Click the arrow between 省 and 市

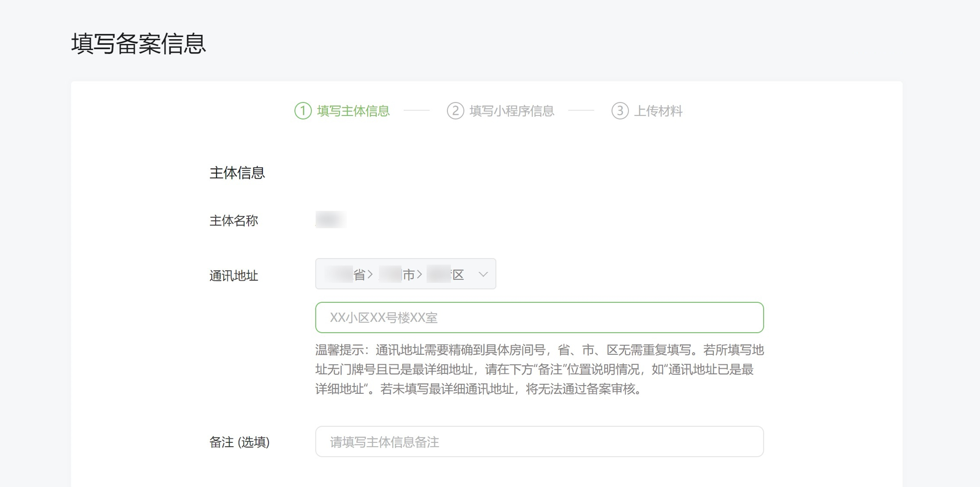tap(370, 274)
